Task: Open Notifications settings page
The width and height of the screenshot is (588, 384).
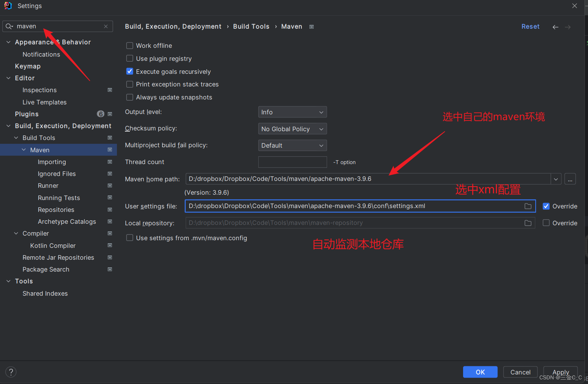Action: click(x=41, y=54)
